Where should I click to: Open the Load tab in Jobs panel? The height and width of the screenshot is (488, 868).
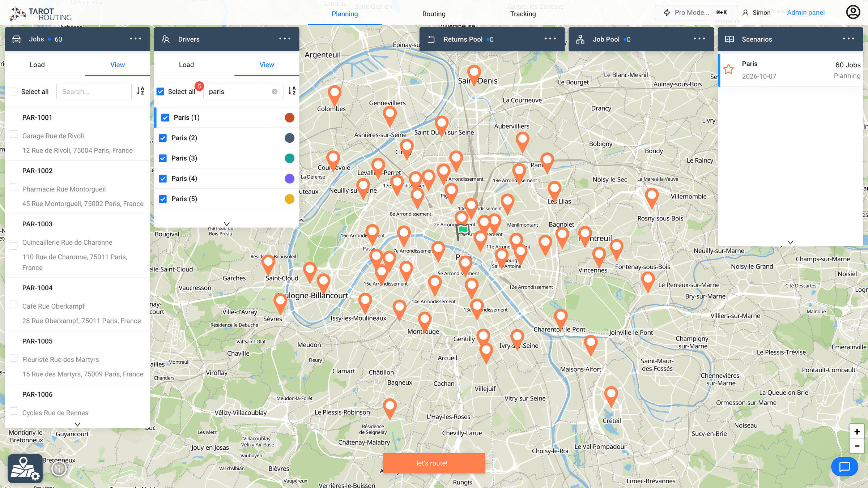point(37,65)
